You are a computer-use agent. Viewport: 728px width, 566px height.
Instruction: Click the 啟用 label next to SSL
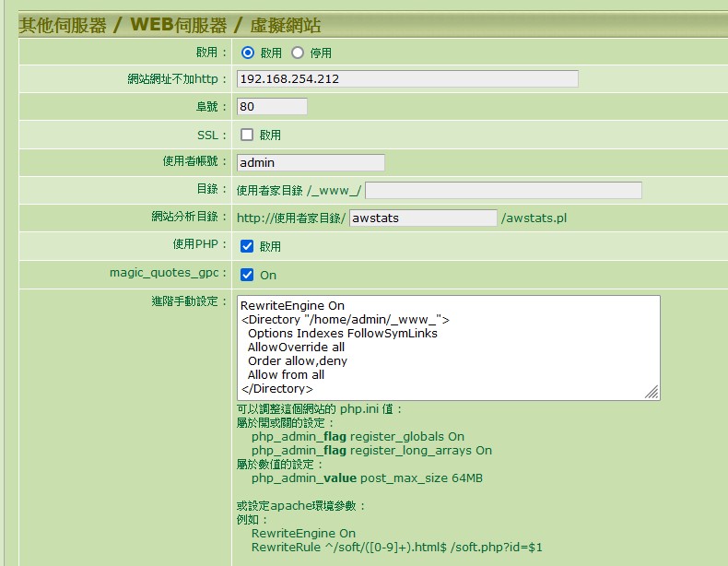(x=270, y=136)
